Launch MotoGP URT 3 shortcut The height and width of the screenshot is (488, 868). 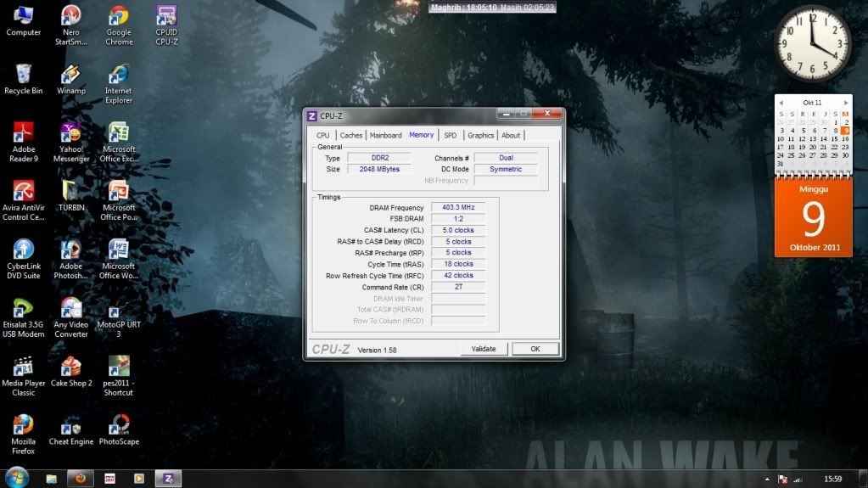point(119,318)
